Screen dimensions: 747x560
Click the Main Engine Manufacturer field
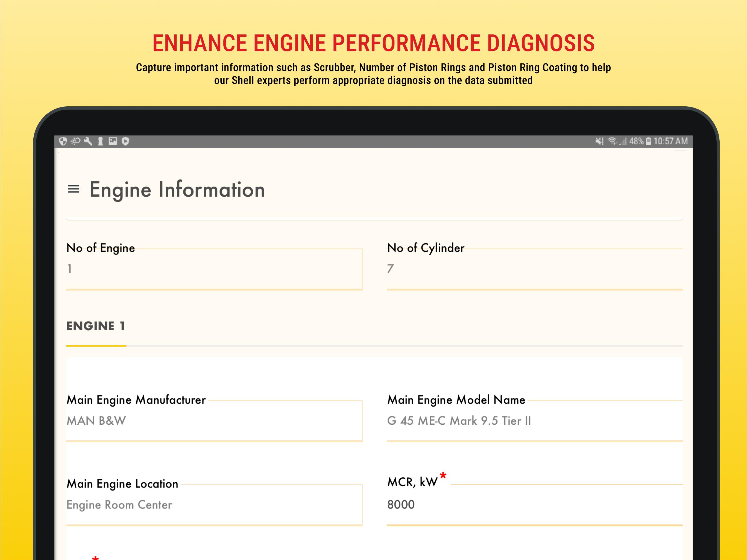click(x=214, y=421)
